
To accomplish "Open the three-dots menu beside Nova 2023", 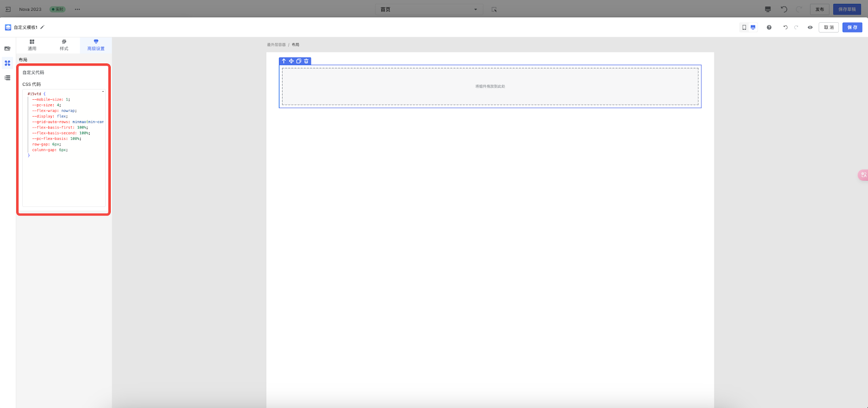I will coord(78,9).
